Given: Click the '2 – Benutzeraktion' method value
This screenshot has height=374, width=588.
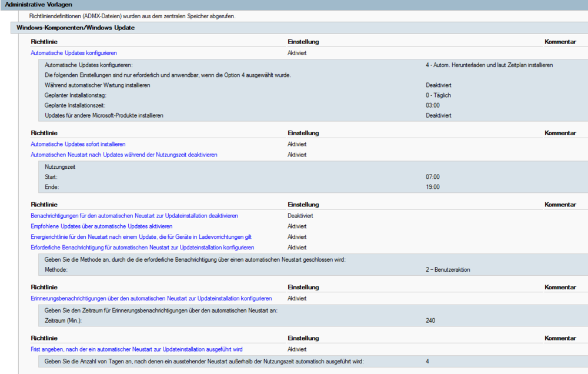Looking at the screenshot, I should pos(447,270).
